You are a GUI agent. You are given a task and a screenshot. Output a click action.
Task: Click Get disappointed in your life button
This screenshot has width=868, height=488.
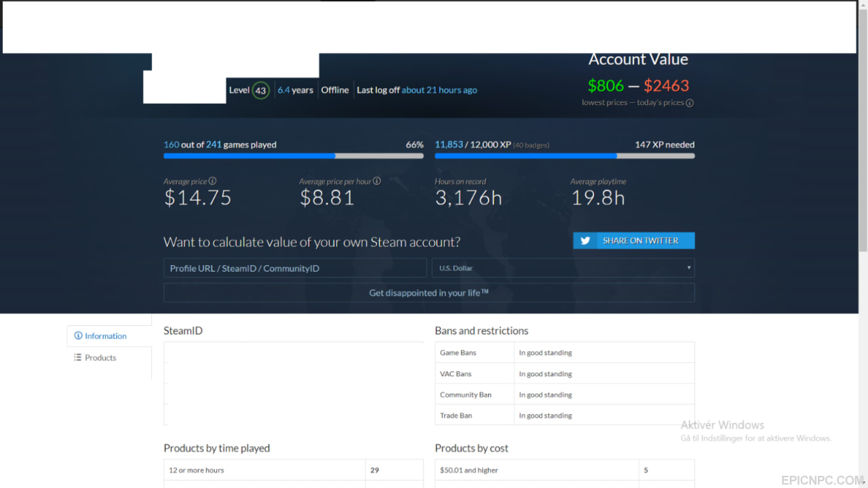pyautogui.click(x=429, y=293)
